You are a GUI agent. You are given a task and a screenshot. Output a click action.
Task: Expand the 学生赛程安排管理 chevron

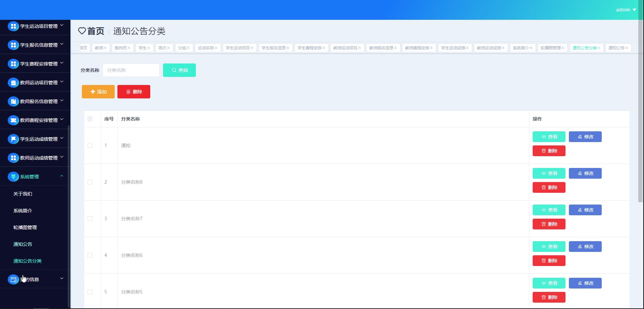62,63
